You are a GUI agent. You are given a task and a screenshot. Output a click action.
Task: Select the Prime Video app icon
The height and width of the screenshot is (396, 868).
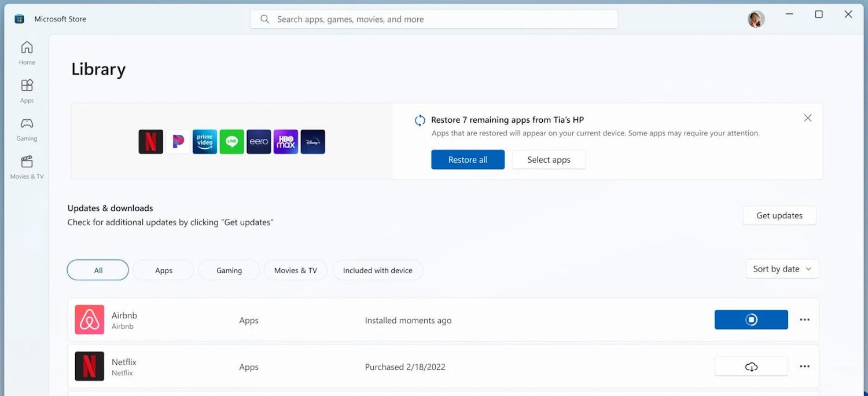[x=205, y=141]
